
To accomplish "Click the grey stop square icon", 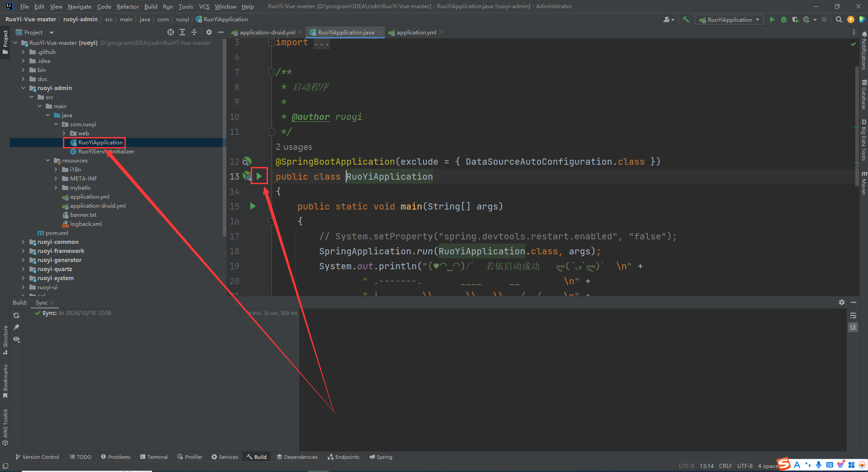I will click(824, 19).
